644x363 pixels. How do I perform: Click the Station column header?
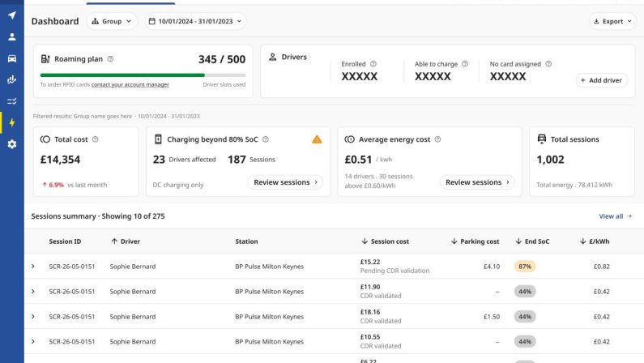coord(246,241)
